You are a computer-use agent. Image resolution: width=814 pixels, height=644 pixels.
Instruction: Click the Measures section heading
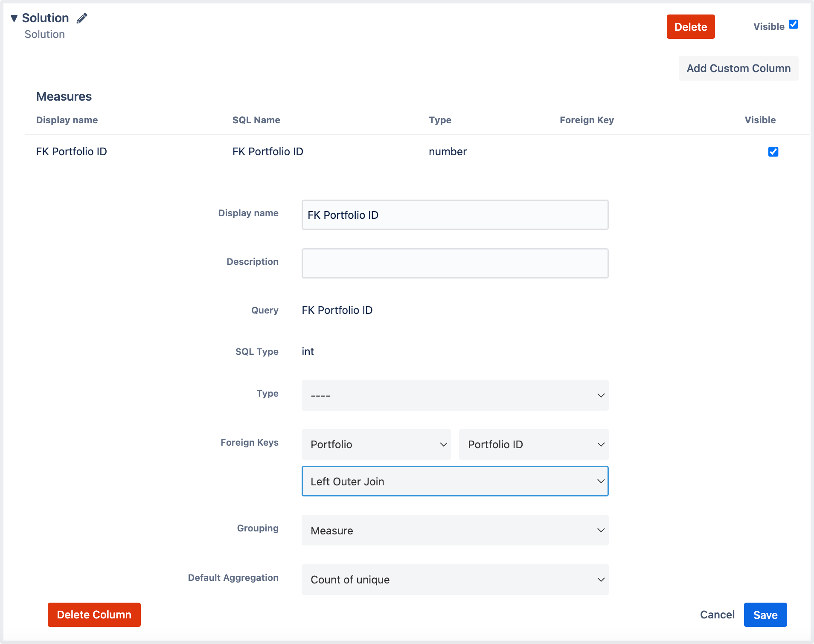[x=64, y=96]
